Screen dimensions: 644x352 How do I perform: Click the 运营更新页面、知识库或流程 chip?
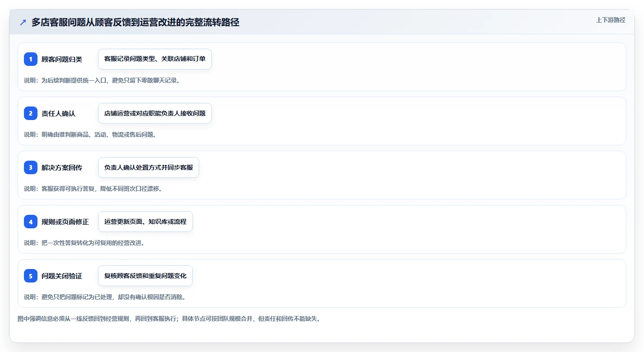[145, 222]
